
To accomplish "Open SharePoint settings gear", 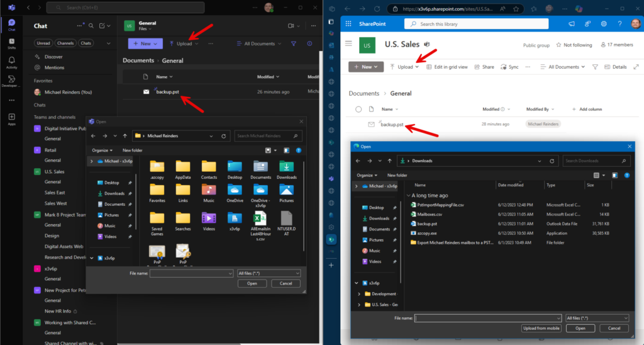I will pos(604,24).
